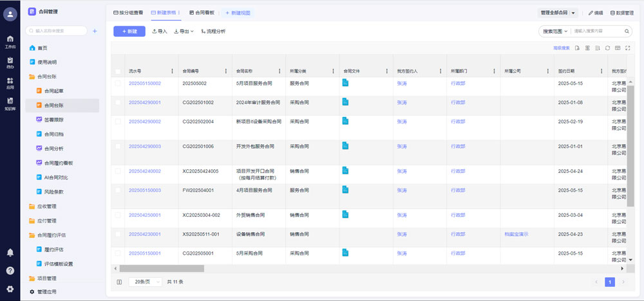Image resolution: width=644 pixels, height=301 pixels.
Task: Open the 待办 to-do icon
Action: pyautogui.click(x=10, y=60)
